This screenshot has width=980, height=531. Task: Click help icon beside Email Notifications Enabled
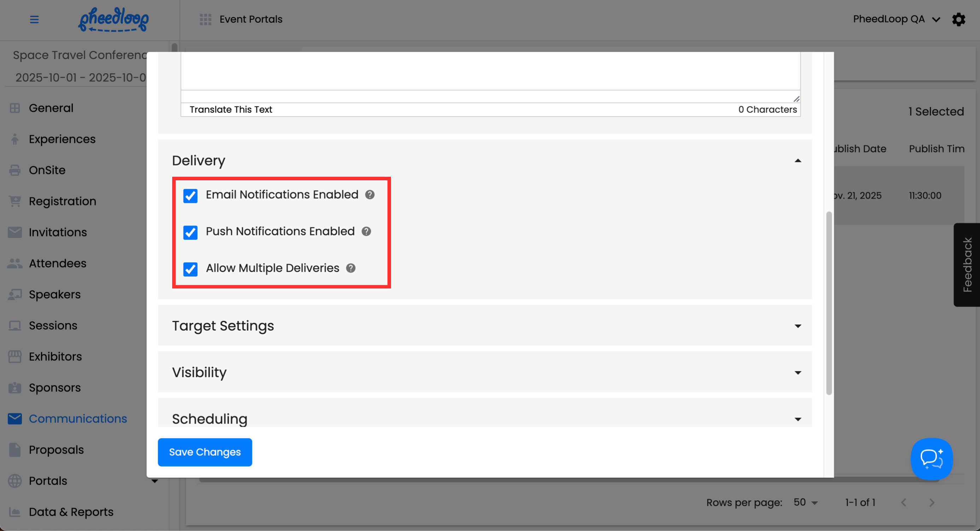(370, 195)
